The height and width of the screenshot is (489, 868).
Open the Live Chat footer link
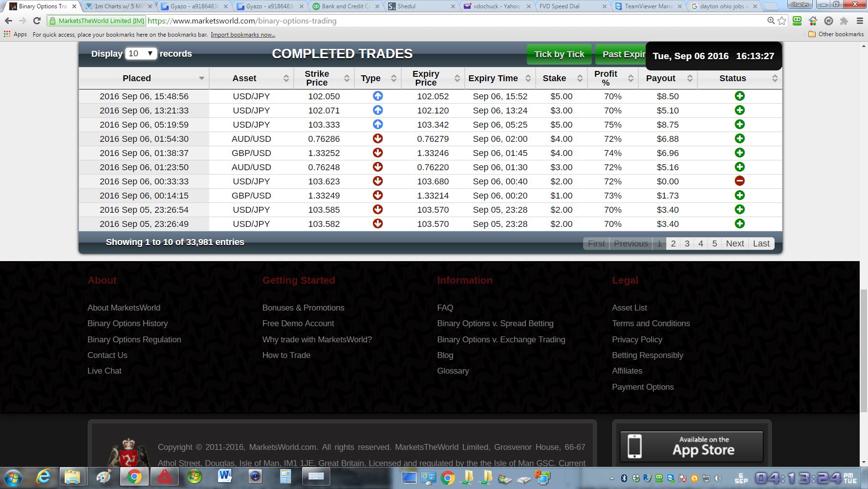pos(105,371)
